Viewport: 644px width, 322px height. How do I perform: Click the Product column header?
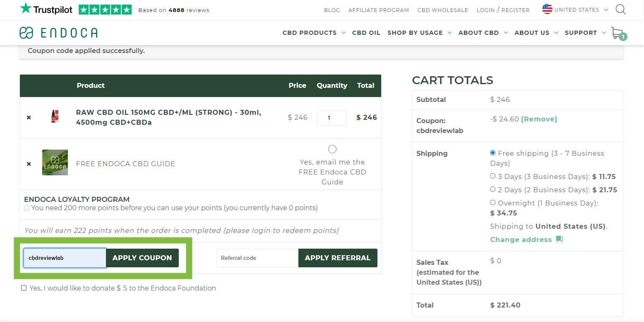[91, 85]
